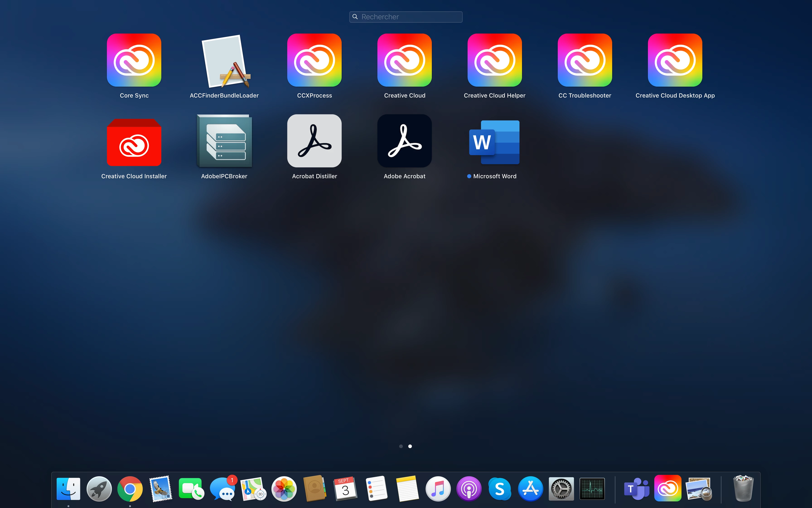Screen dimensions: 812x508
Task: Open Finder in the Dock
Action: click(x=68, y=488)
